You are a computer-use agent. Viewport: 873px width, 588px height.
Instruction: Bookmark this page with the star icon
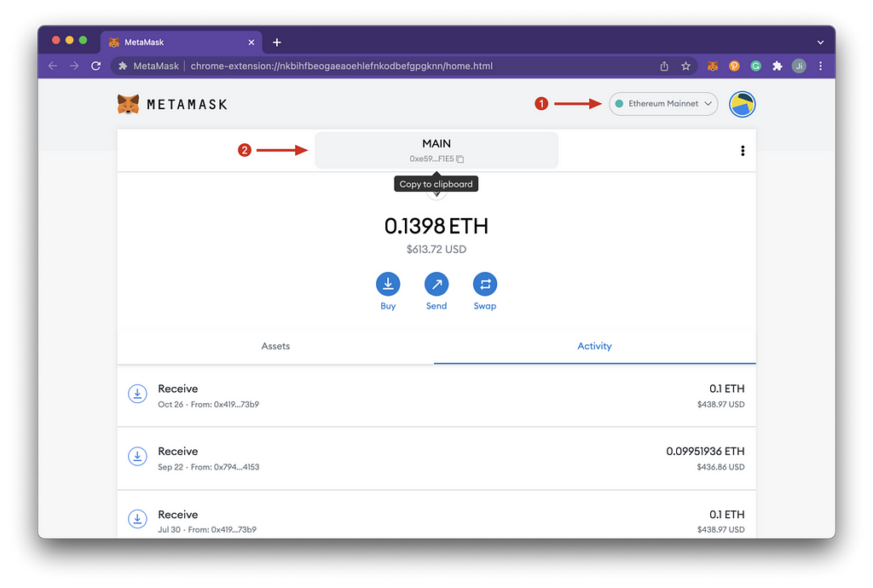pyautogui.click(x=686, y=66)
